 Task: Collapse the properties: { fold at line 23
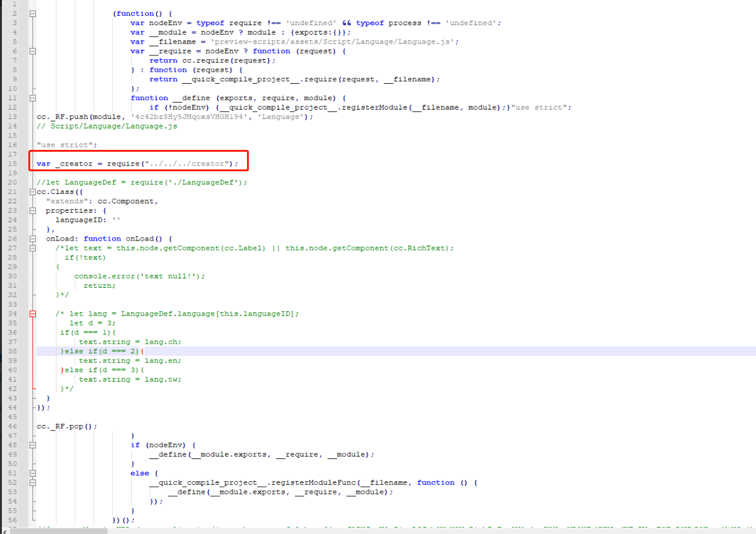(33, 210)
